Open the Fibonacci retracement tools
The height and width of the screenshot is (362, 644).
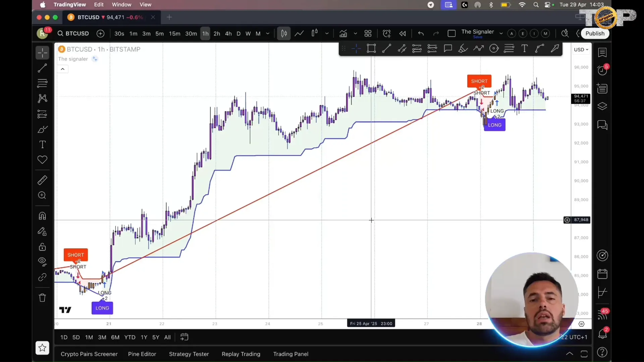point(42,83)
